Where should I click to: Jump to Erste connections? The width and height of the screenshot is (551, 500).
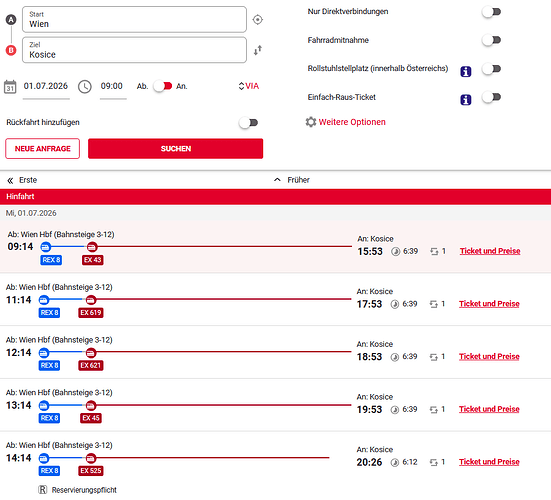(x=22, y=180)
